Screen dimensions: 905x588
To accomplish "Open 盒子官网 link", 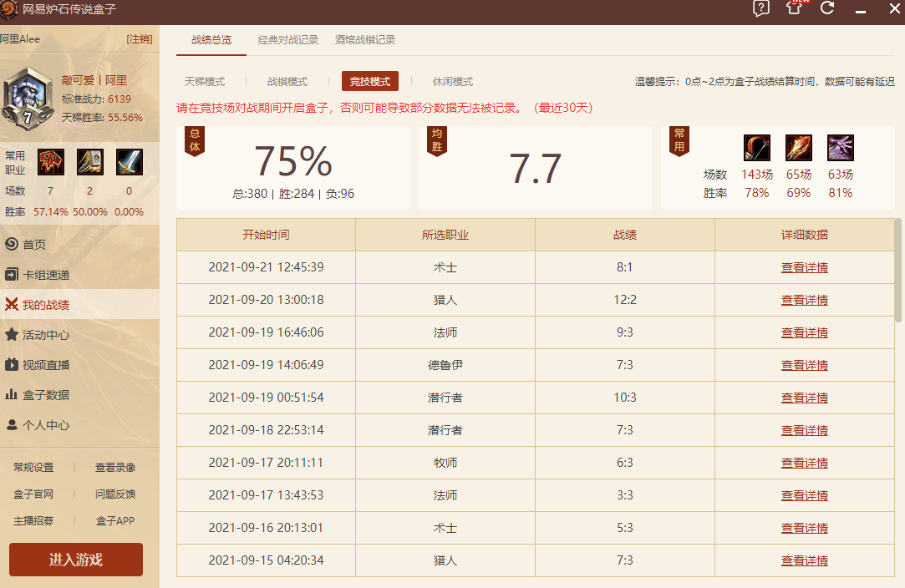I will [x=33, y=494].
